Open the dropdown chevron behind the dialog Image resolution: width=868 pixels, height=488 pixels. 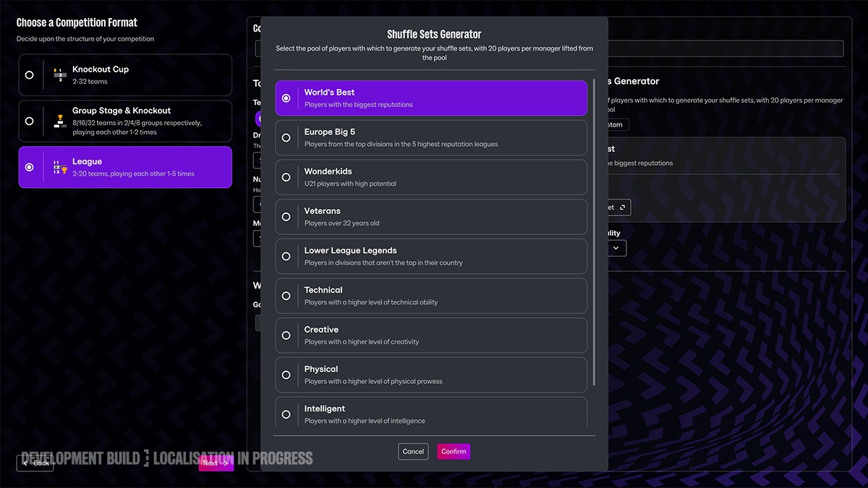tap(616, 248)
